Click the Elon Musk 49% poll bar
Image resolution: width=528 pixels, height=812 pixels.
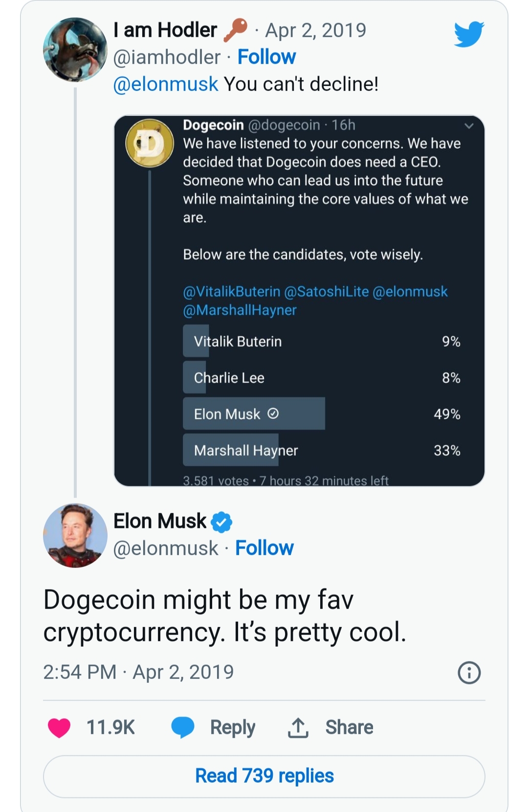point(254,413)
